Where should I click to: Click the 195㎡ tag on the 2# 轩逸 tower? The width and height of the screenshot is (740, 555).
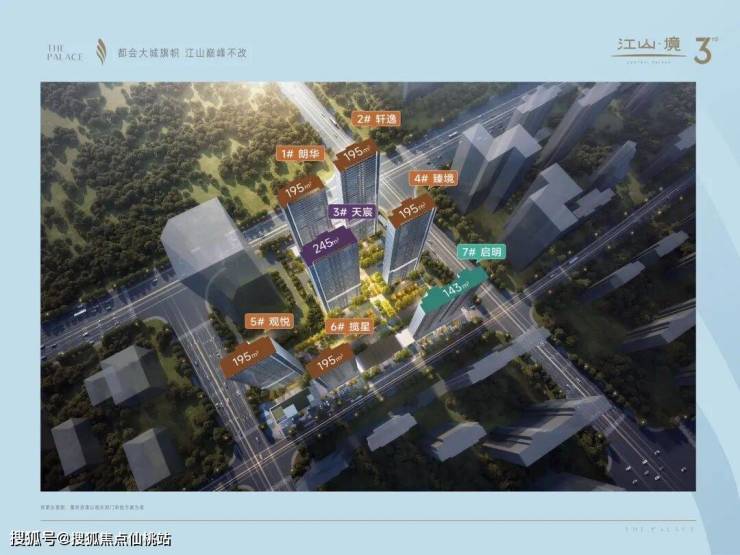tap(356, 154)
